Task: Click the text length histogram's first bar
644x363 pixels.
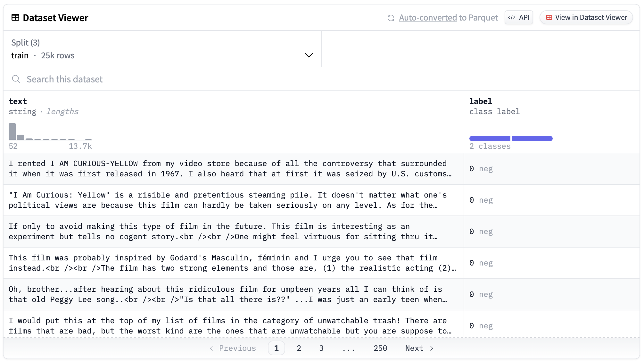Action: (12, 131)
